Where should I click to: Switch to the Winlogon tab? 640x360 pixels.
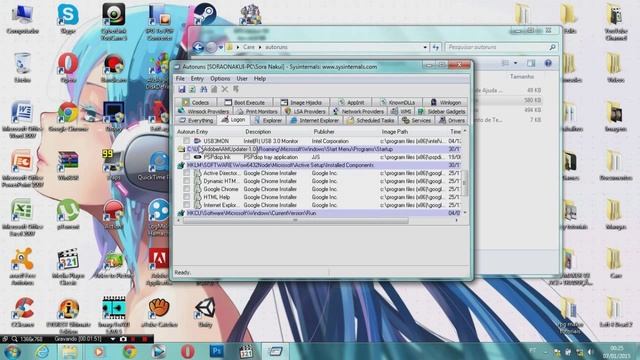(x=446, y=102)
